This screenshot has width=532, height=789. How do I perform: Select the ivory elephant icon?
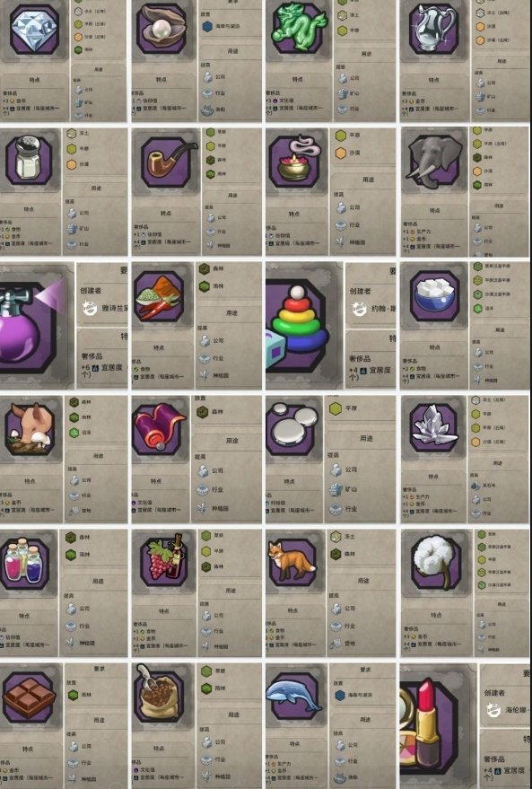434,159
